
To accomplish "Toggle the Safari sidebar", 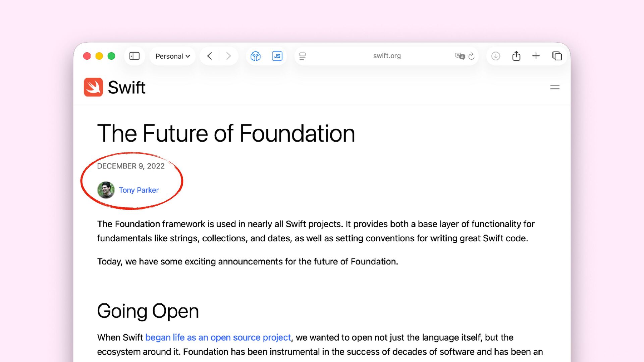I will (135, 56).
